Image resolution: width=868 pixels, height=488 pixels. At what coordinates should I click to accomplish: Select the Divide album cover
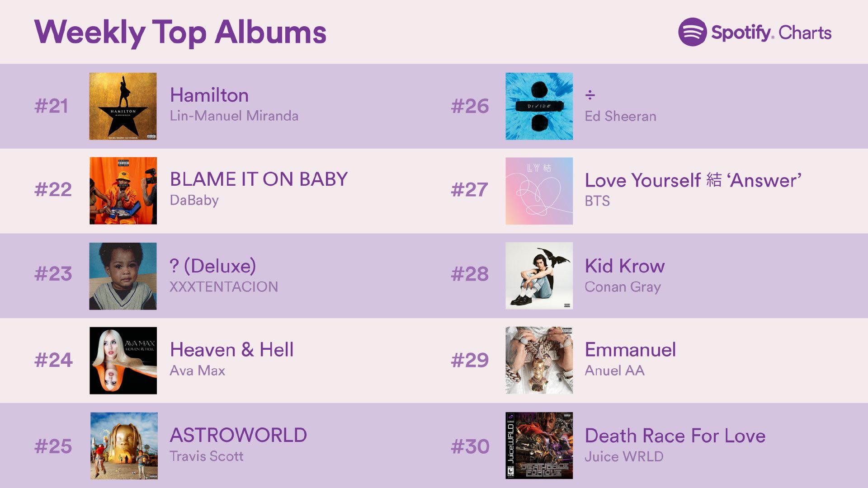pos(539,106)
